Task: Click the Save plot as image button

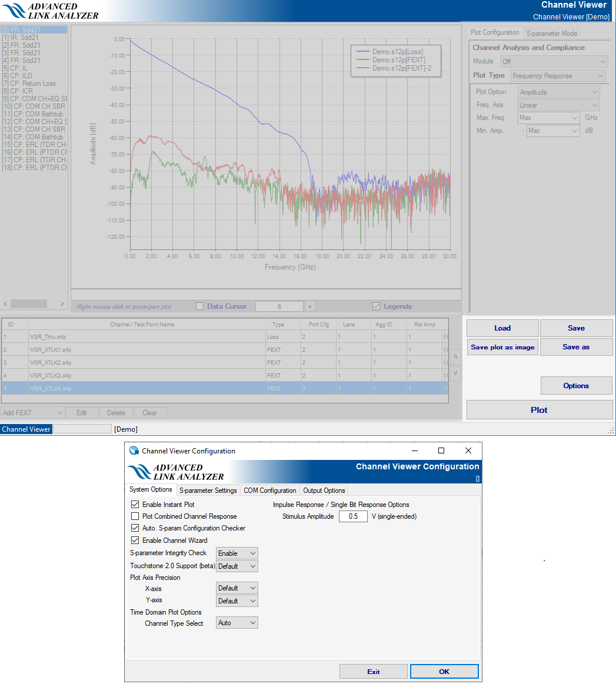Action: pyautogui.click(x=502, y=347)
